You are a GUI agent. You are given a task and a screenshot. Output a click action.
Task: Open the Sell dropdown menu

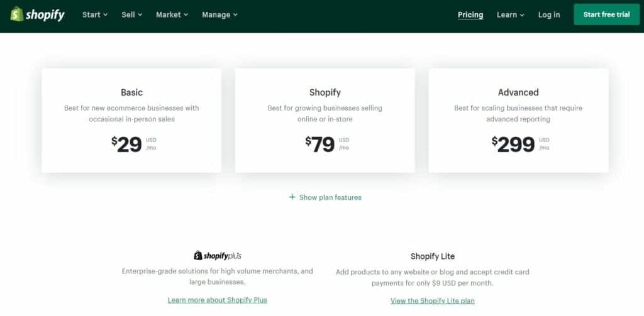pyautogui.click(x=132, y=15)
